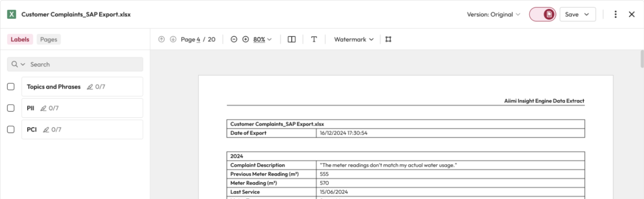The height and width of the screenshot is (199, 644).
Task: Click into the labels Search field
Action: tap(84, 64)
